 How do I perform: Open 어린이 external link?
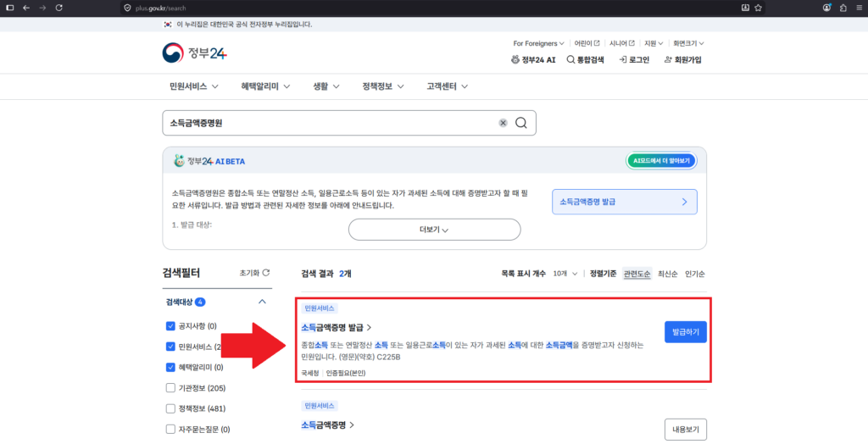tap(587, 43)
